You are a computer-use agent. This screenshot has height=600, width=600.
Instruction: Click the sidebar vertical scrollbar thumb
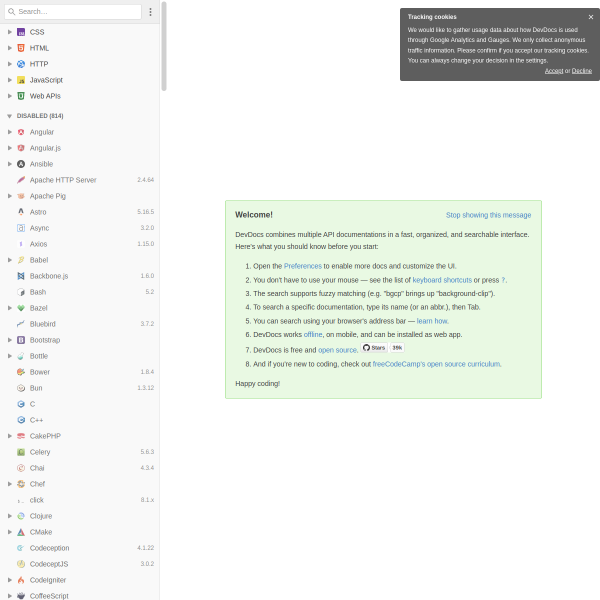point(164,46)
